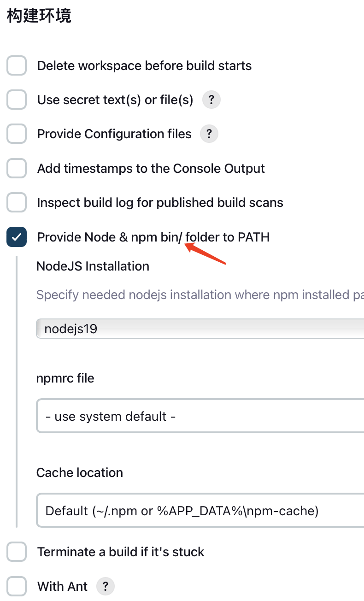This screenshot has height=601, width=364.
Task: Open the NodeJS Installation dropdown showing nodejs19
Action: (x=200, y=329)
